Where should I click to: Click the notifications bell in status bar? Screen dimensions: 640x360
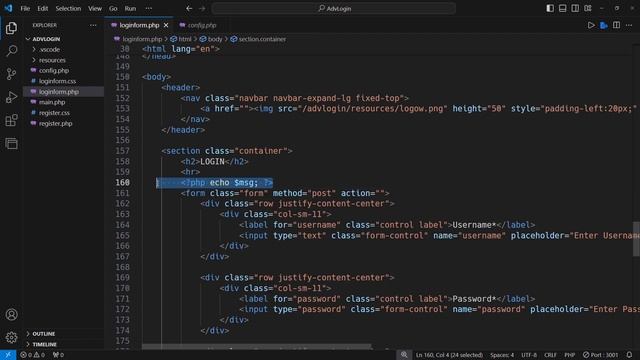tap(629, 355)
